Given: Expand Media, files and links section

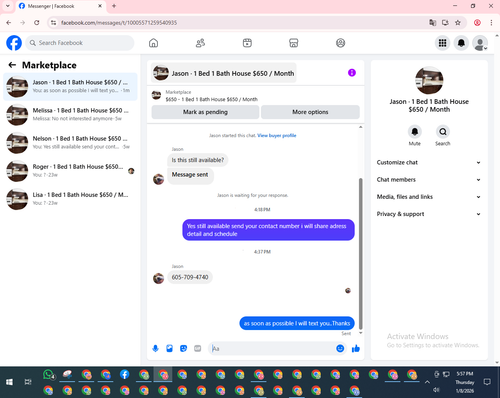Looking at the screenshot, I should 429,197.
